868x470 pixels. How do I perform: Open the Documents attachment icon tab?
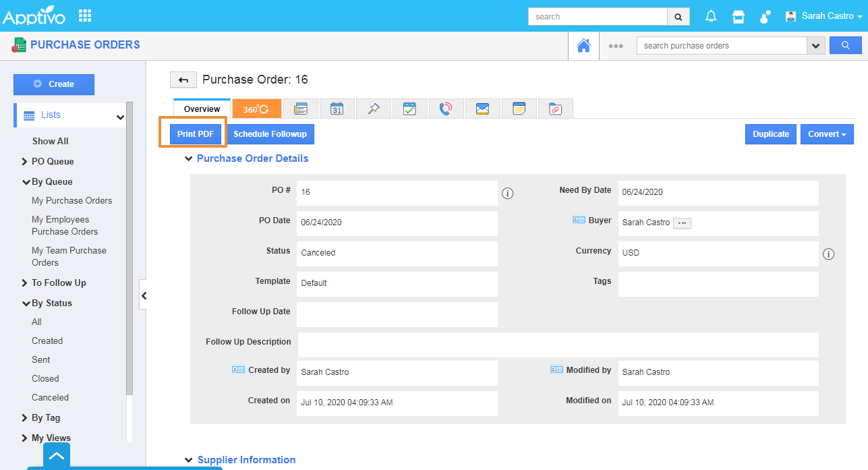point(555,109)
